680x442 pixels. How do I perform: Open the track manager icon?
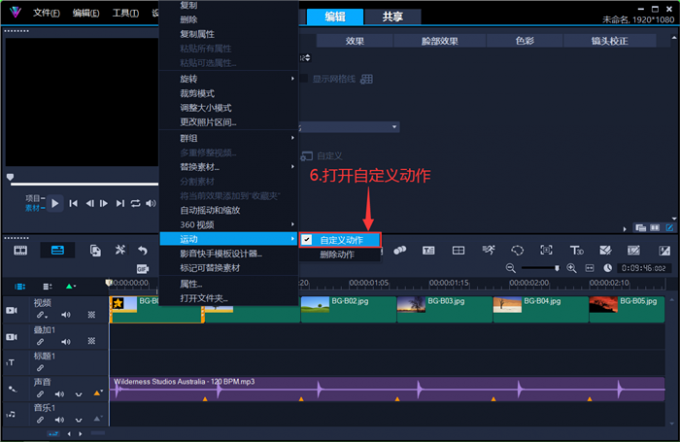click(47, 287)
